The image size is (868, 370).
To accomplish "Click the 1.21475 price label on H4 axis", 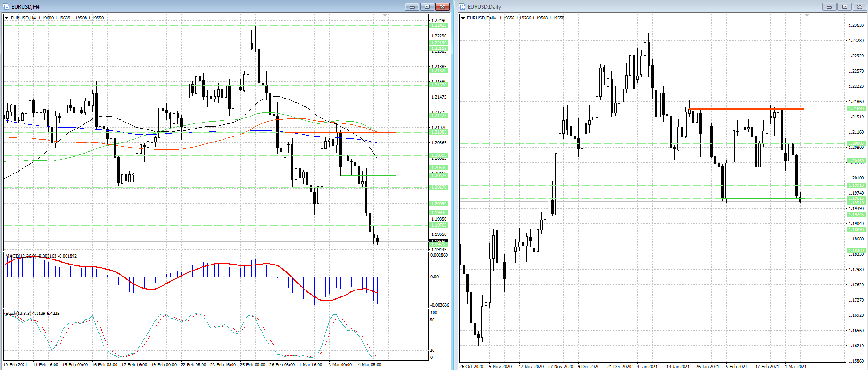I will (439, 97).
